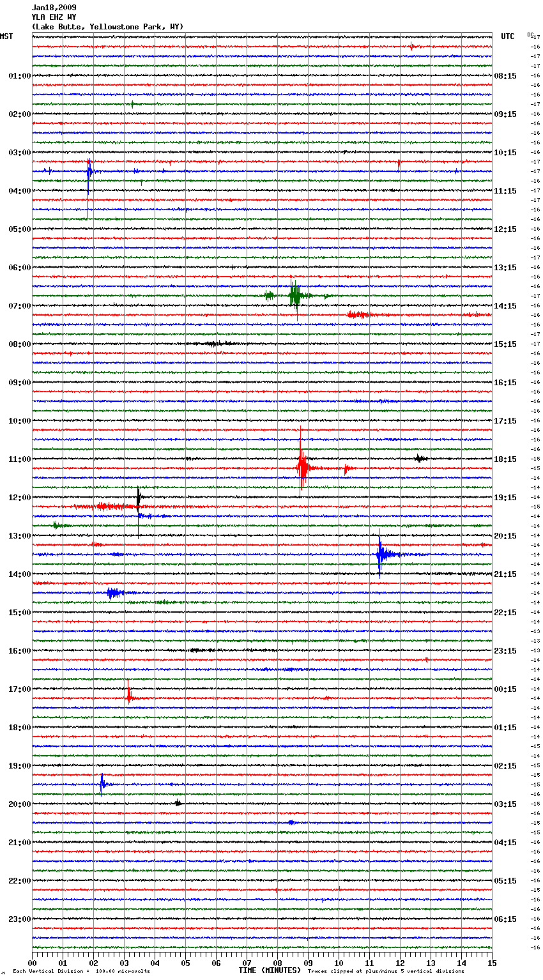Select the 06:00 MST row label
The height and width of the screenshot is (980, 543).
click(x=19, y=268)
